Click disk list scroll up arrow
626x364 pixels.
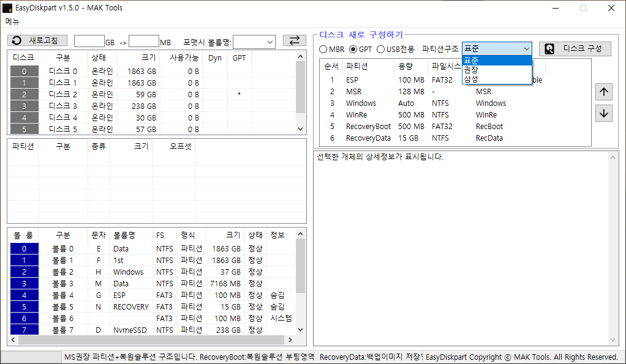tap(301, 57)
